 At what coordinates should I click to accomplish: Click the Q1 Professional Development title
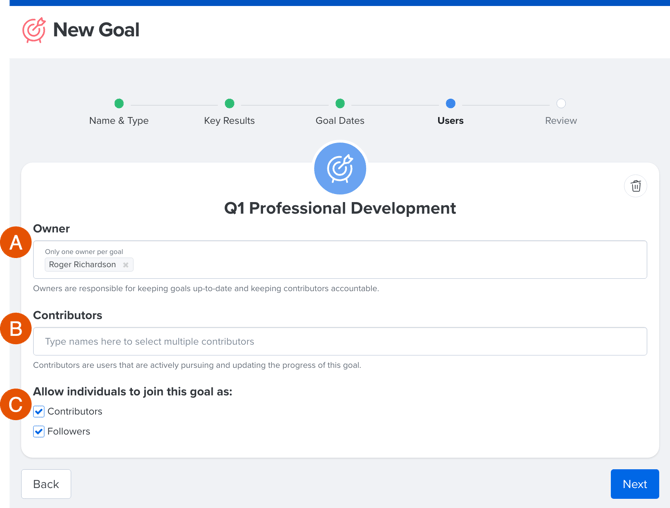click(x=340, y=208)
